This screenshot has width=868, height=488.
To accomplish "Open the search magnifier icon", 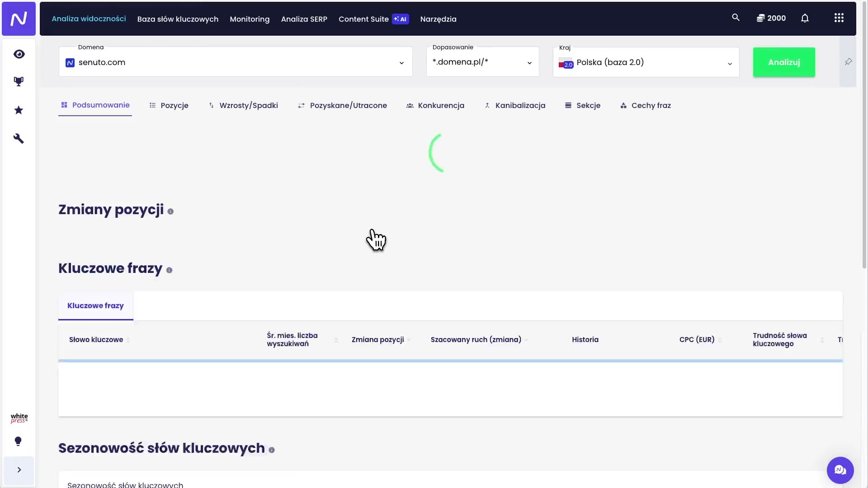I will click(x=736, y=18).
